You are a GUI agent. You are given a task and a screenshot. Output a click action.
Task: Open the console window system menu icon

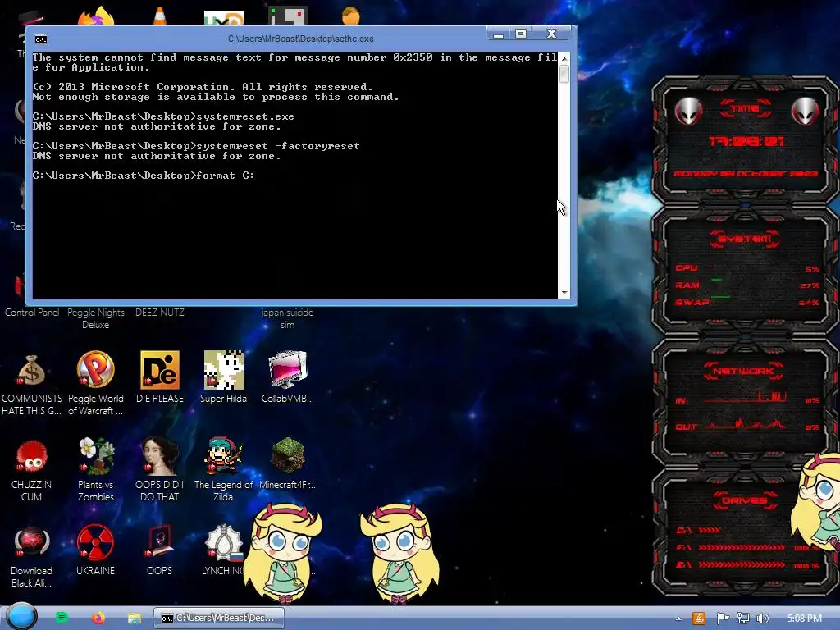[41, 39]
